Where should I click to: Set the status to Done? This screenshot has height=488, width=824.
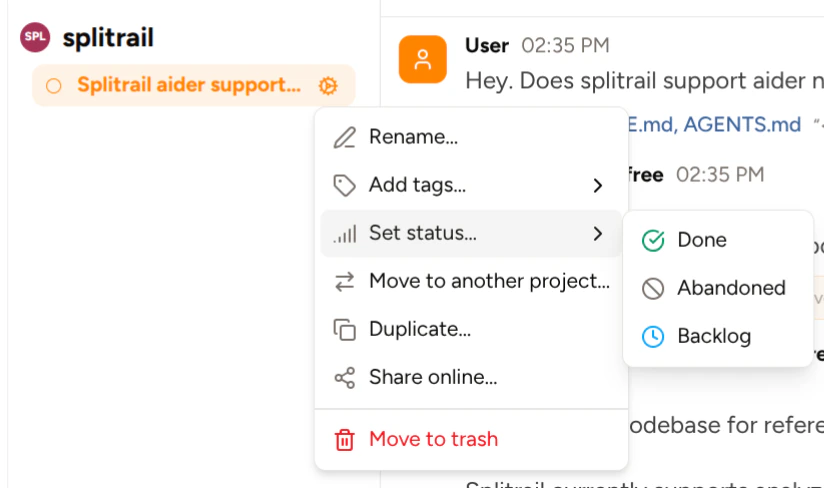[718, 241]
